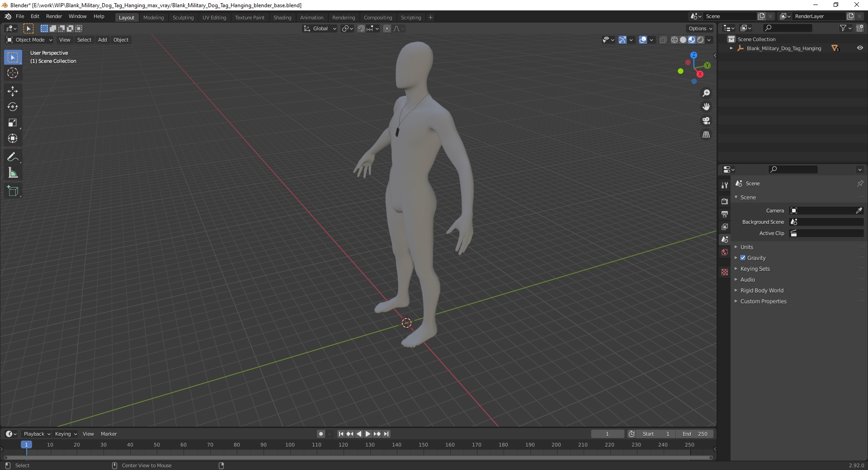Toggle viewport overlays
This screenshot has width=868, height=470.
(643, 40)
